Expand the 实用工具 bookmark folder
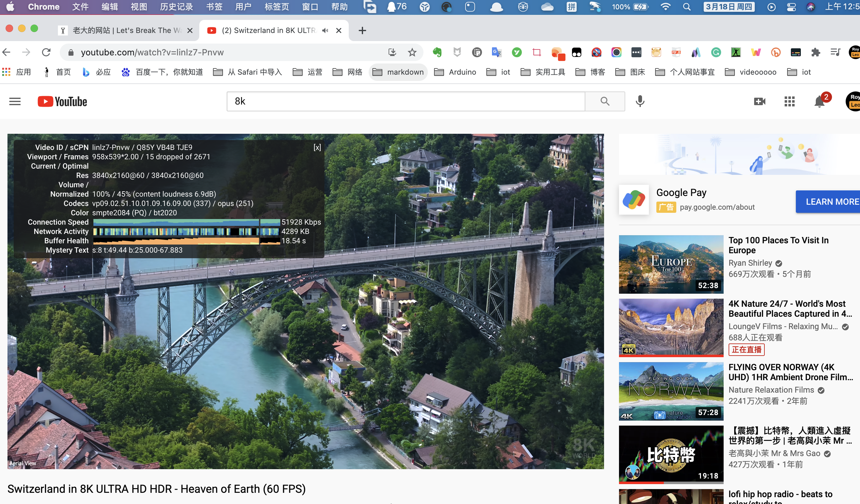860x504 pixels. (x=543, y=72)
